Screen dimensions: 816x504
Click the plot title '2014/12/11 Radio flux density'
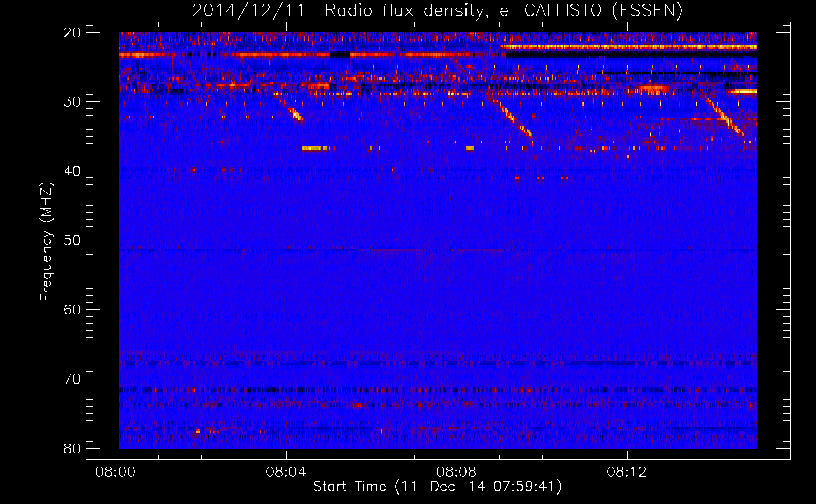[x=437, y=10]
